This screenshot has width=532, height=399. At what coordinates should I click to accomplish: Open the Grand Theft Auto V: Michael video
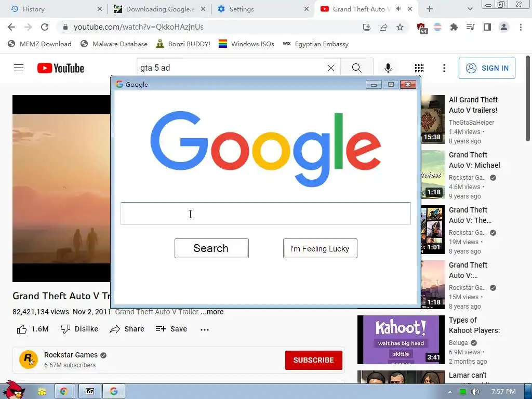474,160
